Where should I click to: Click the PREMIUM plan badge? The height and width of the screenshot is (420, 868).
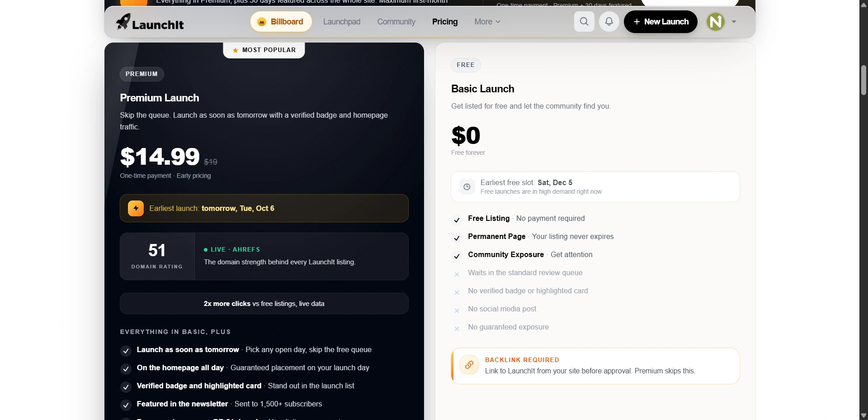(142, 74)
